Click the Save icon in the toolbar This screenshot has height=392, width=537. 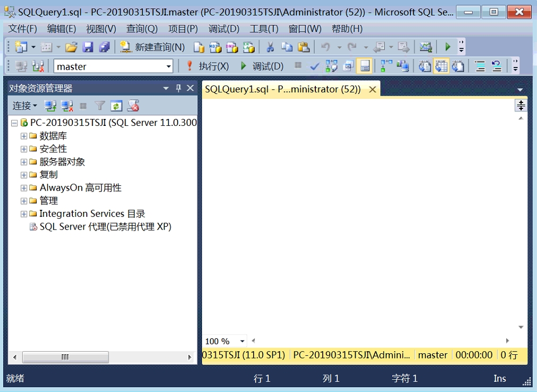click(88, 47)
